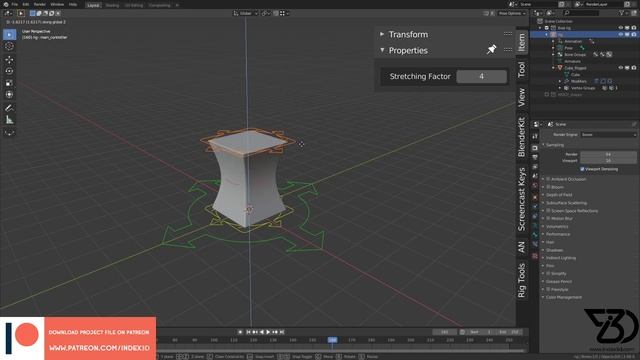Click the Stretching Factor value field

coord(482,76)
